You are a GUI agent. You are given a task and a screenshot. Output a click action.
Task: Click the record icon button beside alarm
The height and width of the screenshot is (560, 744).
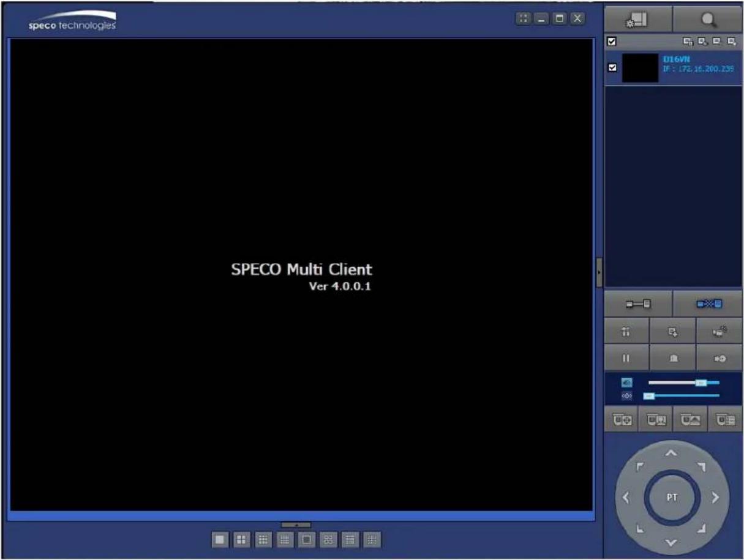coord(720,357)
